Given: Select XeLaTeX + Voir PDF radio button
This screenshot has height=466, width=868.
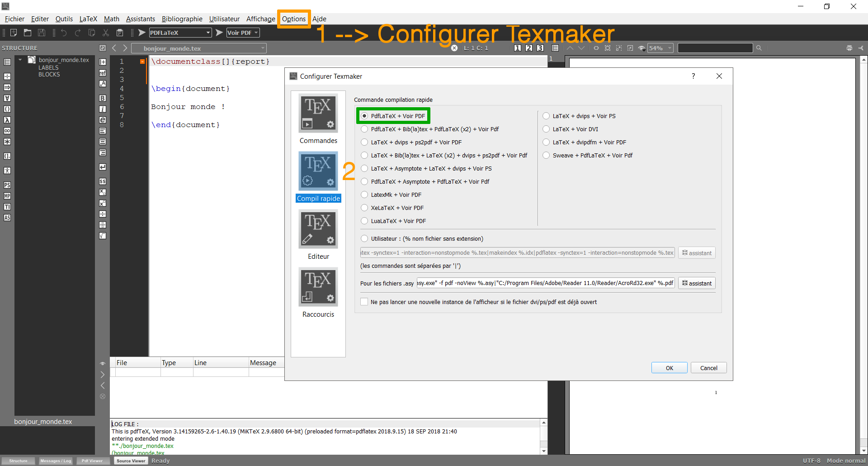Looking at the screenshot, I should pyautogui.click(x=364, y=208).
